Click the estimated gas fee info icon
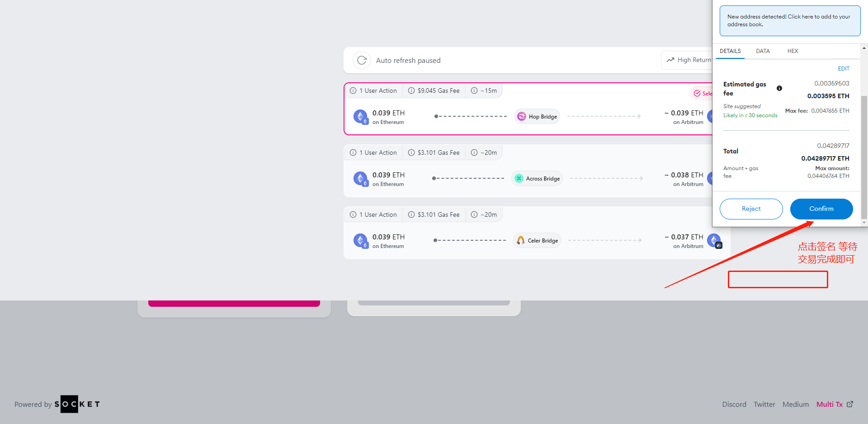868x424 pixels. click(779, 88)
